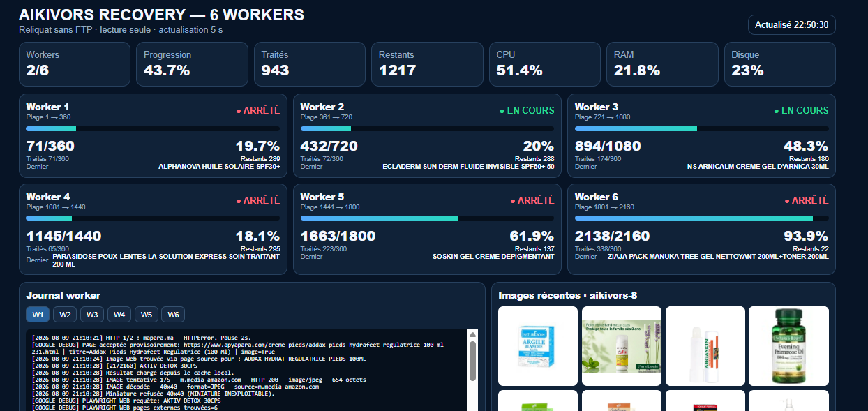Select the W3 journal tab
Image resolution: width=868 pixels, height=411 pixels.
[x=92, y=315]
